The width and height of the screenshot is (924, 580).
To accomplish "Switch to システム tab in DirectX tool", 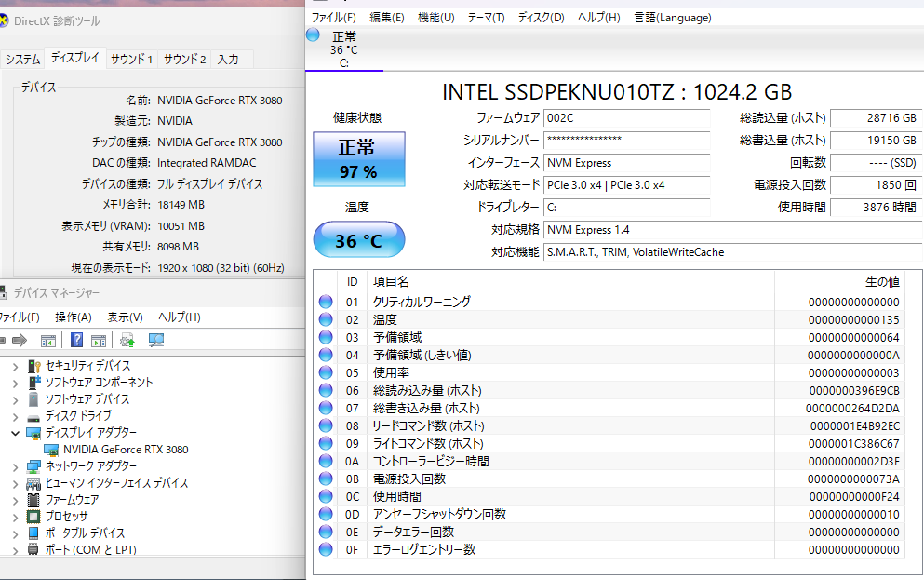I will coord(23,59).
